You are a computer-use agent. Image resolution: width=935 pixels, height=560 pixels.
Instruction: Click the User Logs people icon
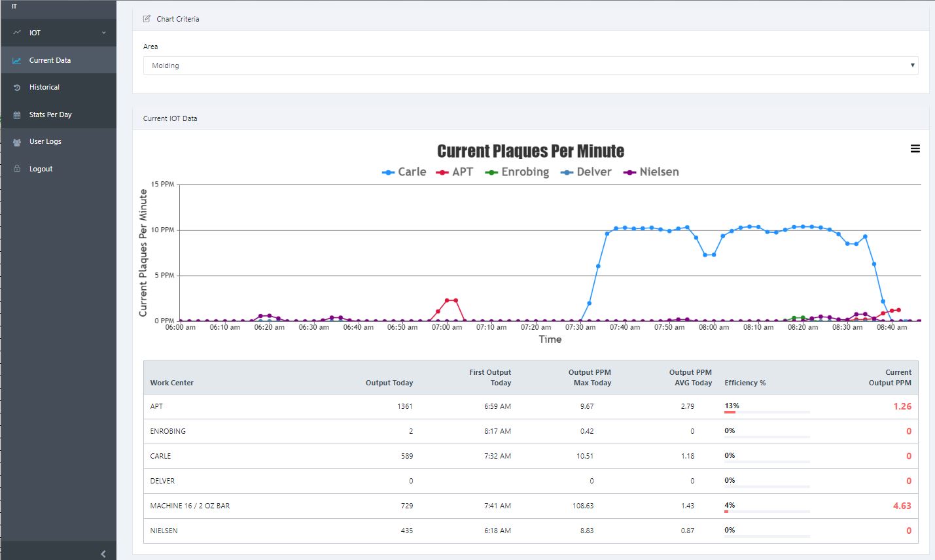click(17, 142)
